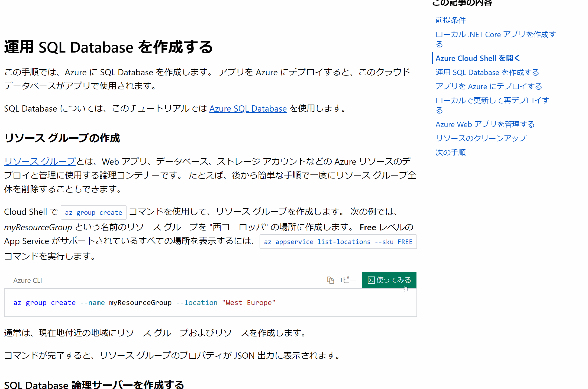This screenshot has width=588, height=389.
Task: Open ローカルで更新して再デプロイする section link
Action: click(x=492, y=105)
